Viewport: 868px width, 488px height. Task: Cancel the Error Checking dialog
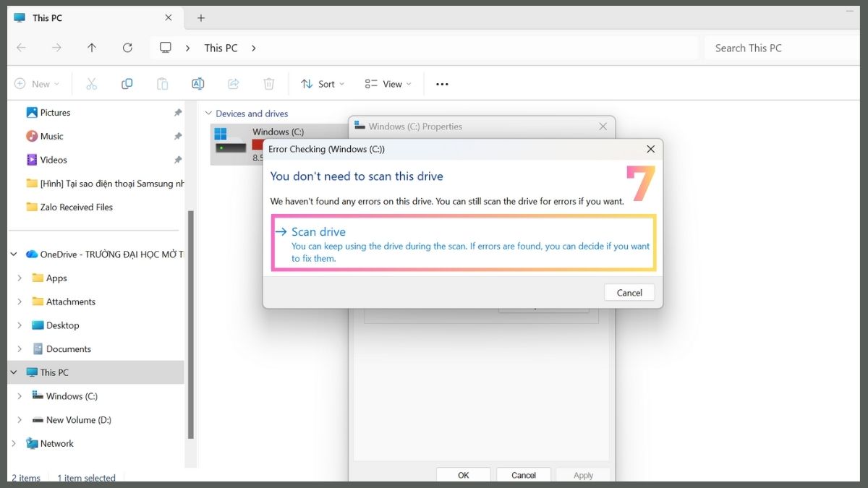(x=629, y=293)
